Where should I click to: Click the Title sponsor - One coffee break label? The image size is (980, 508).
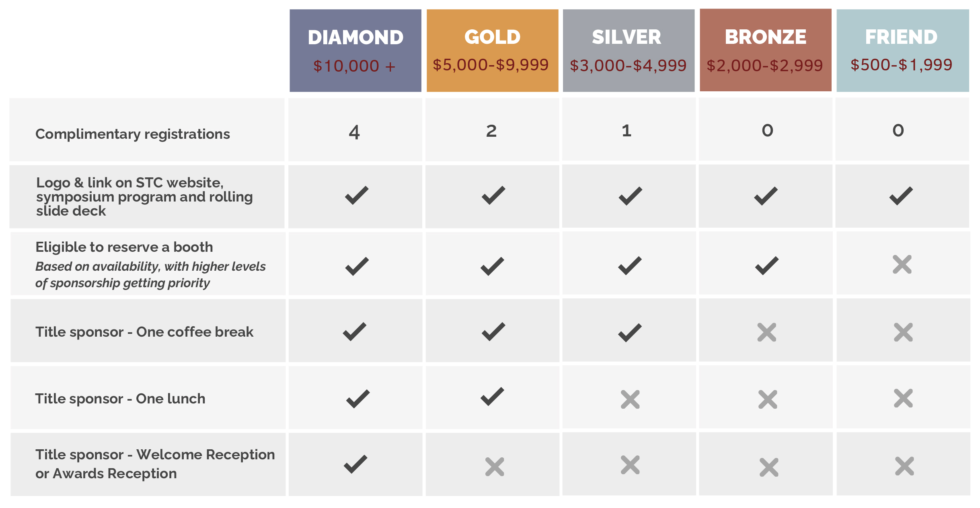tap(144, 332)
